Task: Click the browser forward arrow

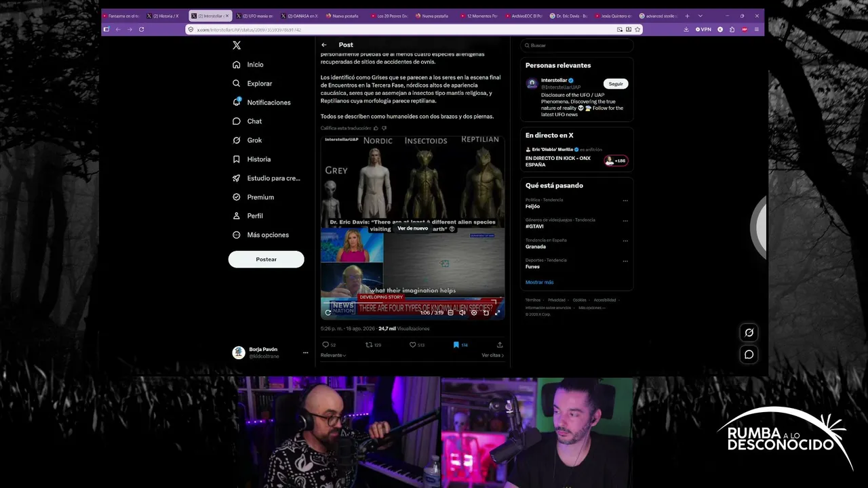Action: click(129, 29)
